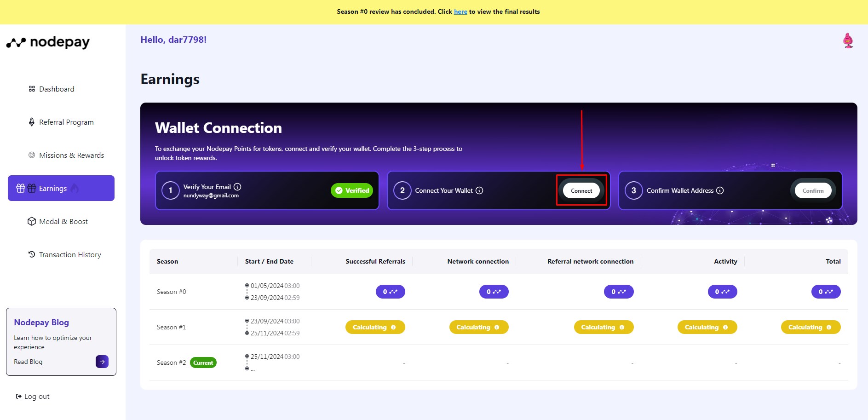Click the Season #0 start date 01/05/2024
This screenshot has height=420, width=868.
click(267, 286)
